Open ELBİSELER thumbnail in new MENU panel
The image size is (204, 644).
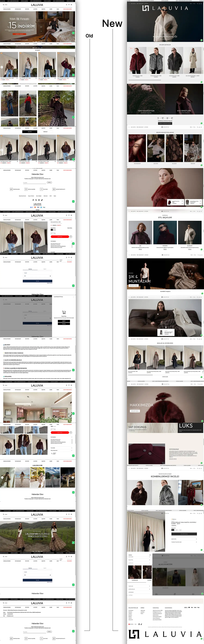tap(135, 572)
